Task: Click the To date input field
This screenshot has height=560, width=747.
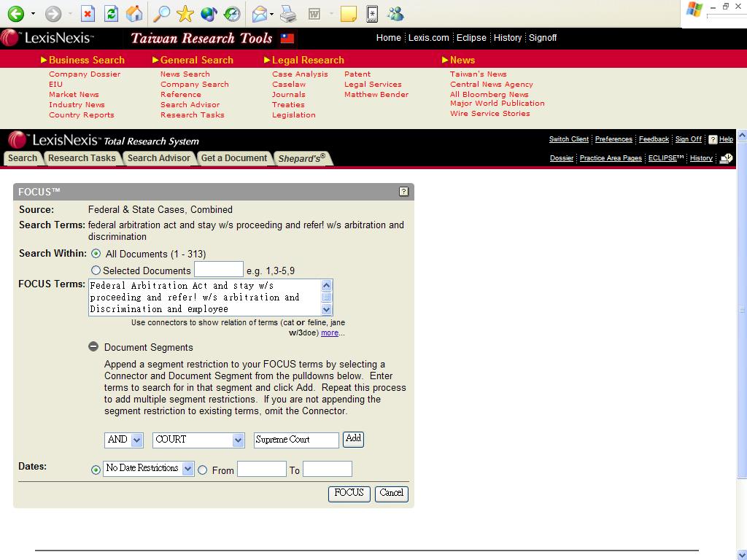Action: (x=328, y=469)
